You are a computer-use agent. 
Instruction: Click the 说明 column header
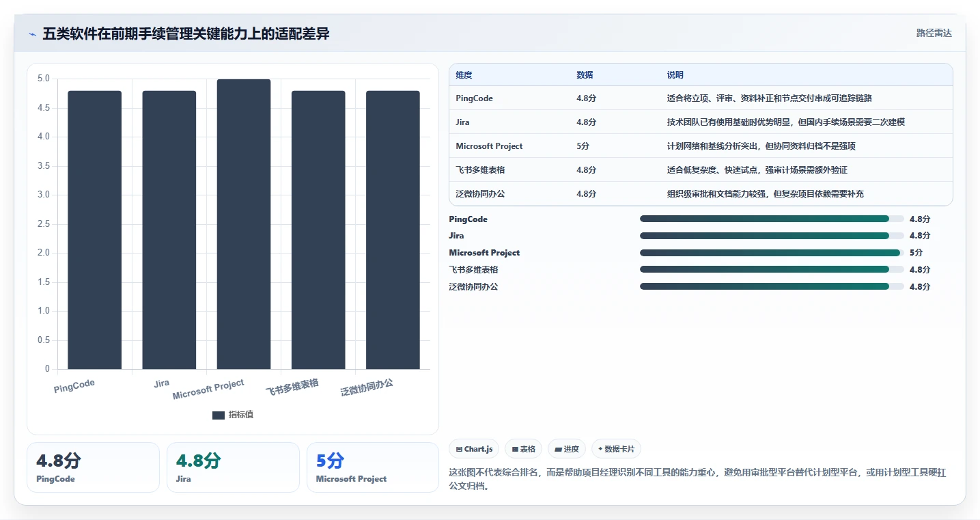pos(675,75)
